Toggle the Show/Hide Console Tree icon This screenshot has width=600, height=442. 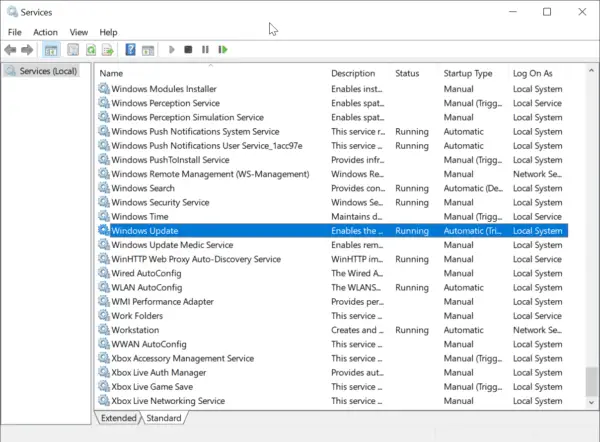[x=50, y=49]
